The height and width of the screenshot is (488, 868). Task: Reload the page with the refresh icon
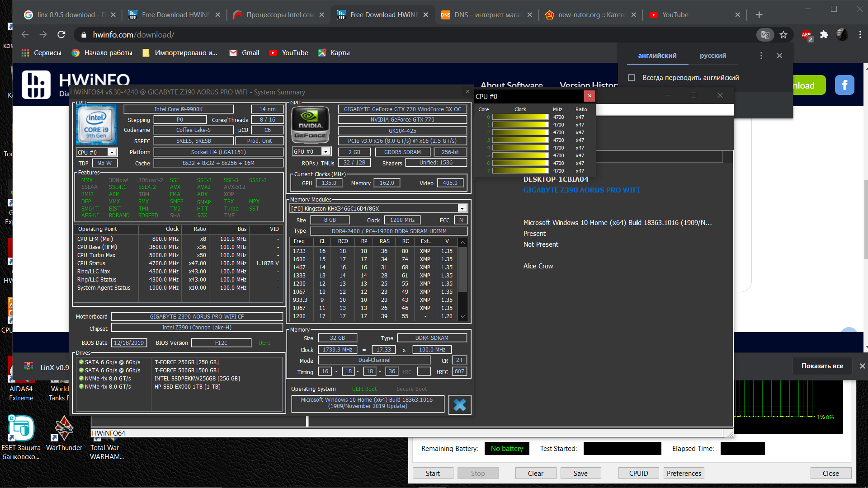(61, 35)
